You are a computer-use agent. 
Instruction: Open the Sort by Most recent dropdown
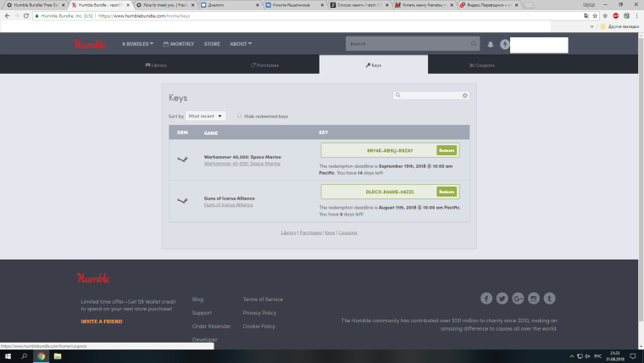[x=205, y=116]
